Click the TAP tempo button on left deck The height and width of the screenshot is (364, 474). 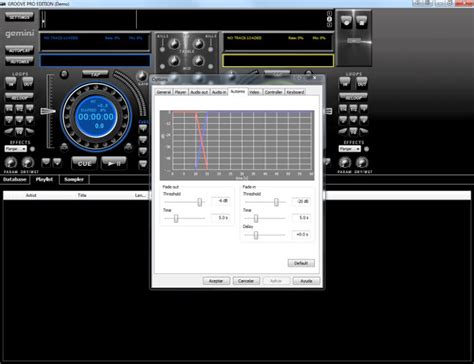click(x=95, y=74)
